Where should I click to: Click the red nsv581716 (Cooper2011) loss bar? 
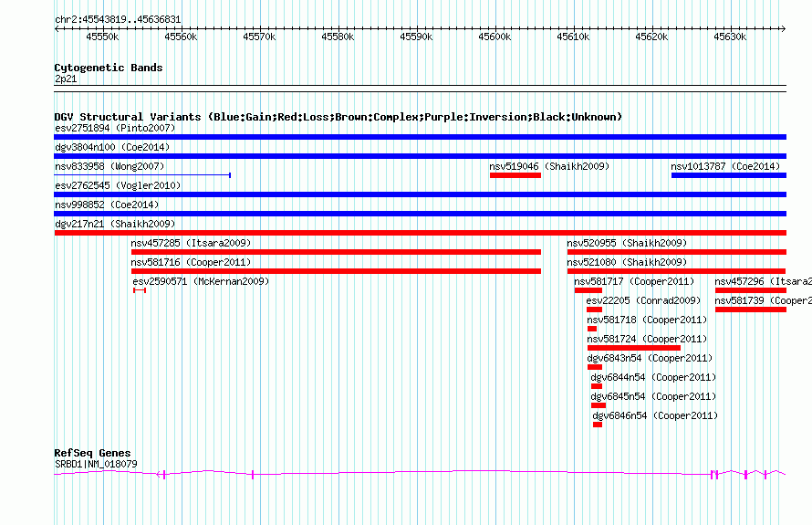pyautogui.click(x=336, y=271)
